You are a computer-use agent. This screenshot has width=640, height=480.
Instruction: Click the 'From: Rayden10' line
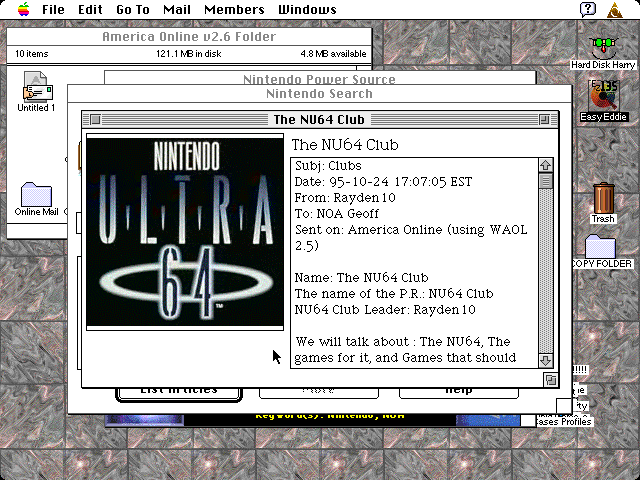tap(345, 198)
